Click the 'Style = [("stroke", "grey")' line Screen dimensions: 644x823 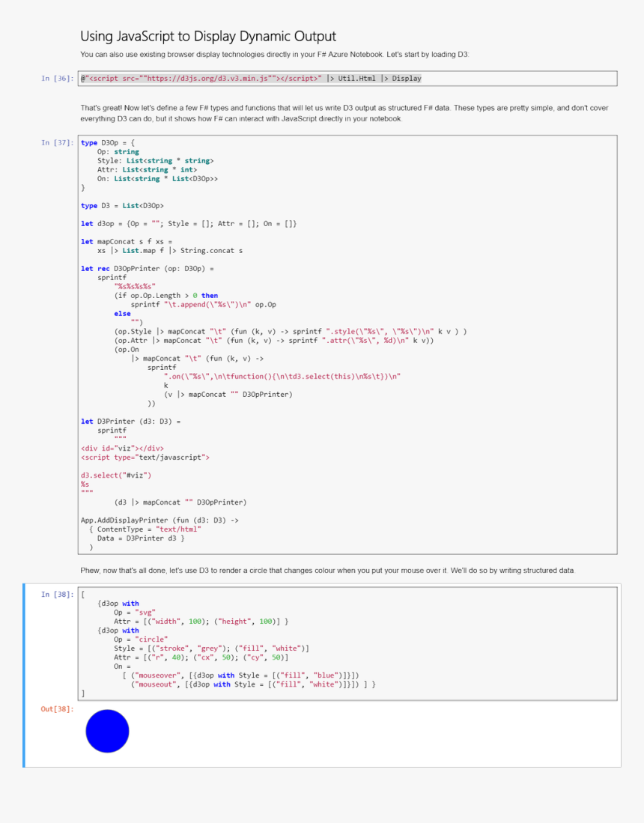tap(211, 649)
